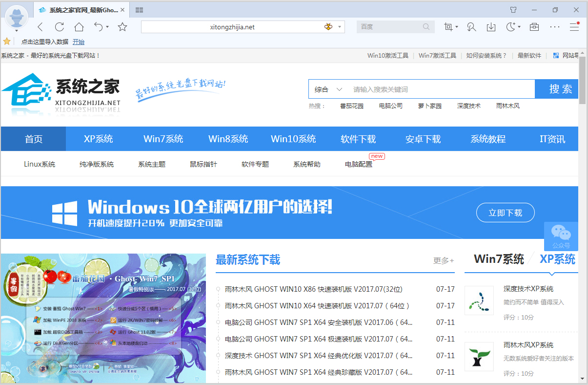Expand the address bar dropdown arrow
The height and width of the screenshot is (385, 588).
[x=340, y=27]
